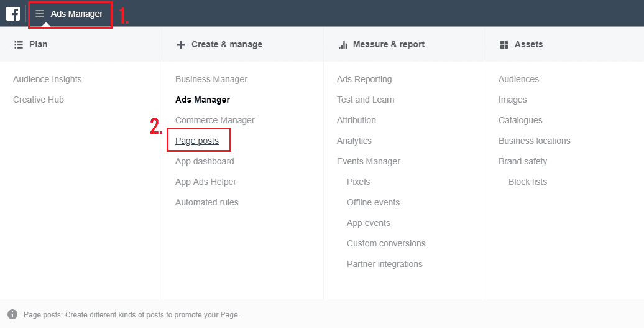Click the info icon in footer

click(x=12, y=315)
